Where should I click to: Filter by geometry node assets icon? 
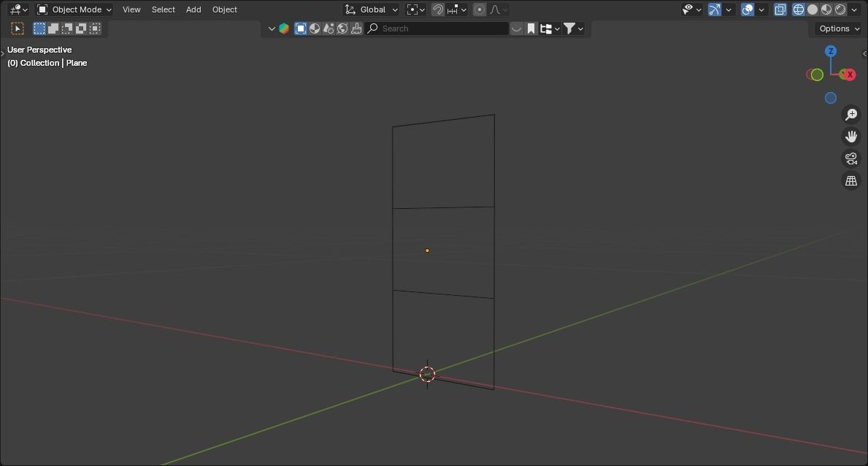click(x=329, y=28)
